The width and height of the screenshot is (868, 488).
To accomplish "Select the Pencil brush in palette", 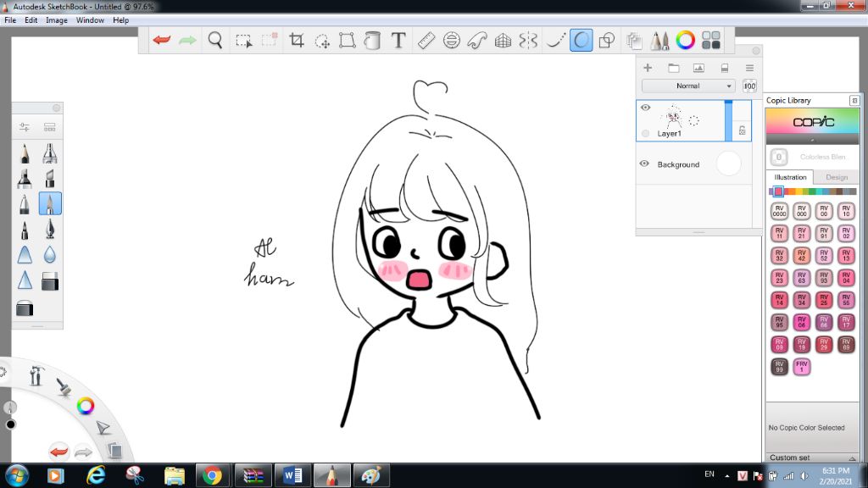I will 25,153.
